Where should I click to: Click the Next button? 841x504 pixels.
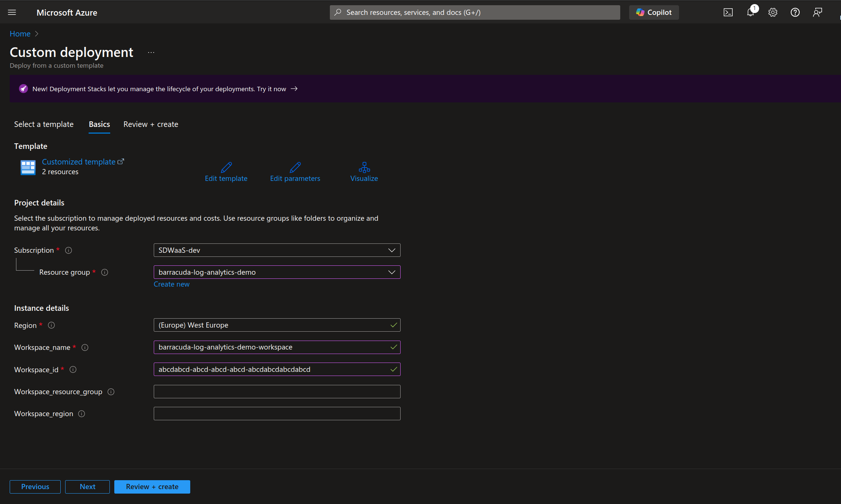[x=87, y=487]
